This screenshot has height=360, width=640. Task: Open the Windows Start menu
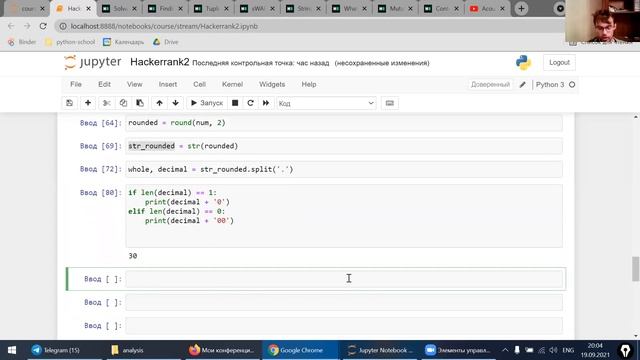click(x=12, y=350)
